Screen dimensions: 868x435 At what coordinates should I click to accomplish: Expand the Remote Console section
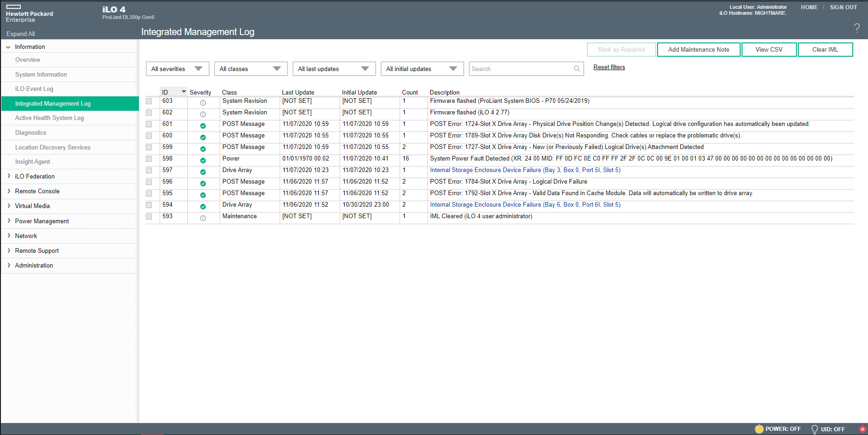[9, 191]
